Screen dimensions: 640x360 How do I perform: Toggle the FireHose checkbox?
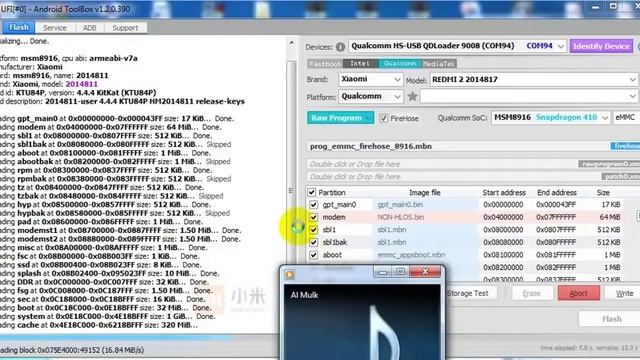tap(383, 118)
